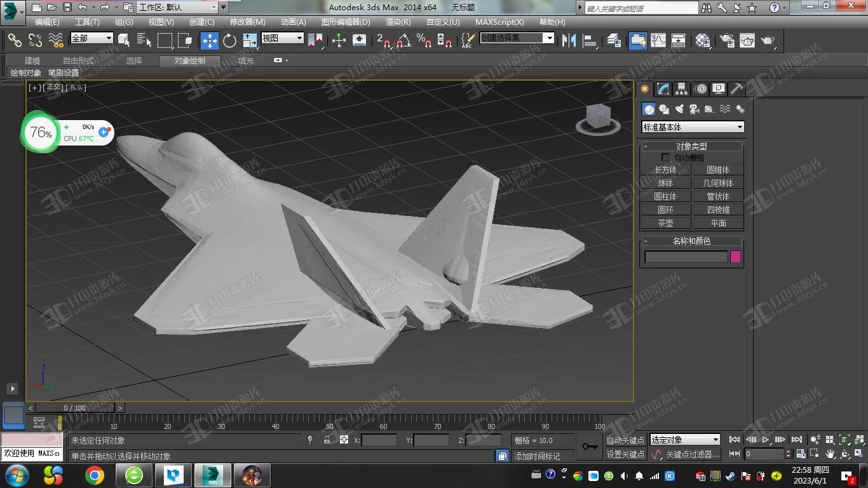Click the Select and Link chain icon
The image size is (868, 488).
pos(14,40)
